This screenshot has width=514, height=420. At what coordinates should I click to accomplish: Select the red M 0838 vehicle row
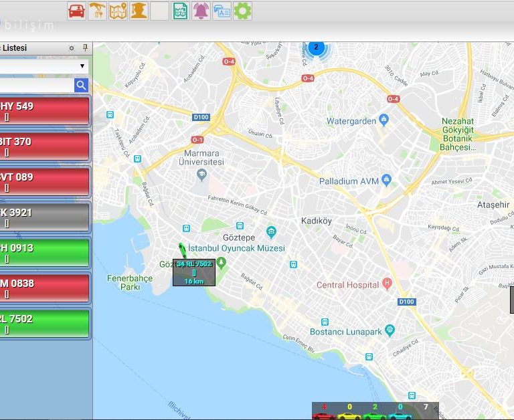44,288
